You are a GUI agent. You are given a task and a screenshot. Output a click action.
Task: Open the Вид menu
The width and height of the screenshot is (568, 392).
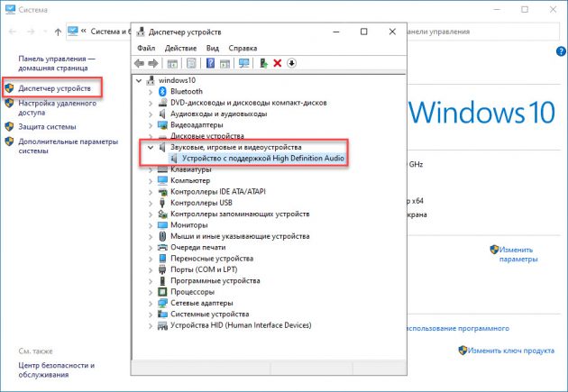[x=213, y=48]
